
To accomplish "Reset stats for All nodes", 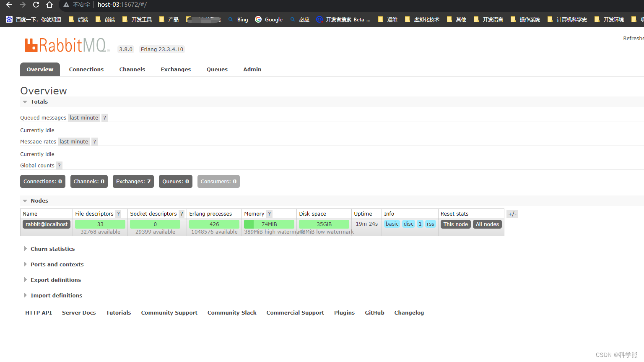I will (x=487, y=224).
